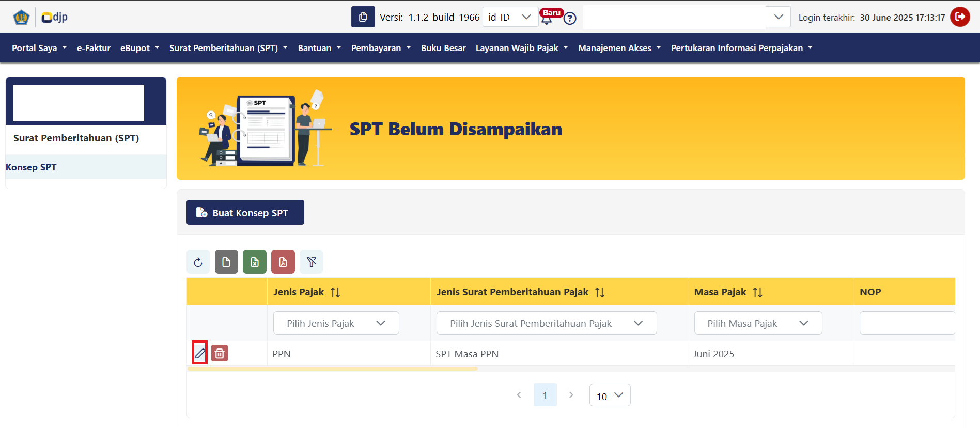Expand Bantuan menu

click(320, 48)
